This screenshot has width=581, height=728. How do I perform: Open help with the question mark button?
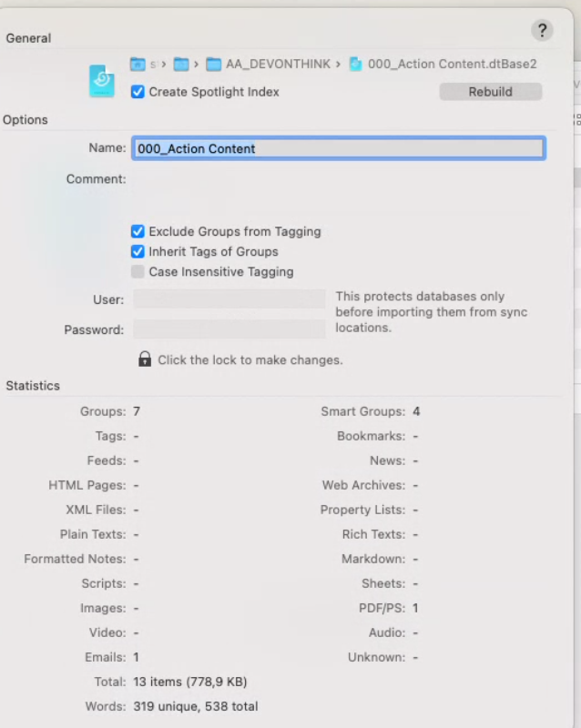coord(542,30)
